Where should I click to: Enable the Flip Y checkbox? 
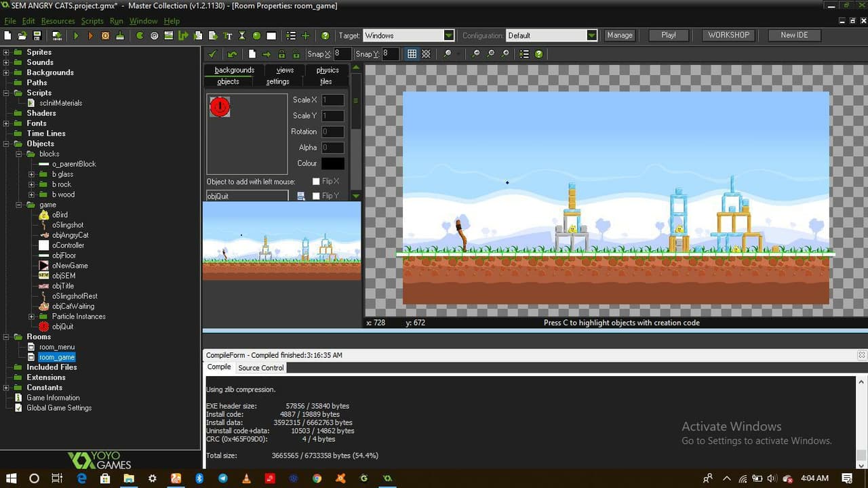point(316,196)
